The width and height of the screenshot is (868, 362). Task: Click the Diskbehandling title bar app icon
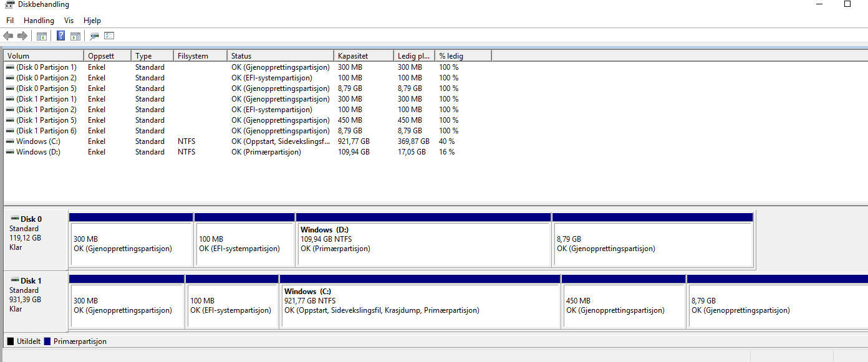tap(10, 4)
